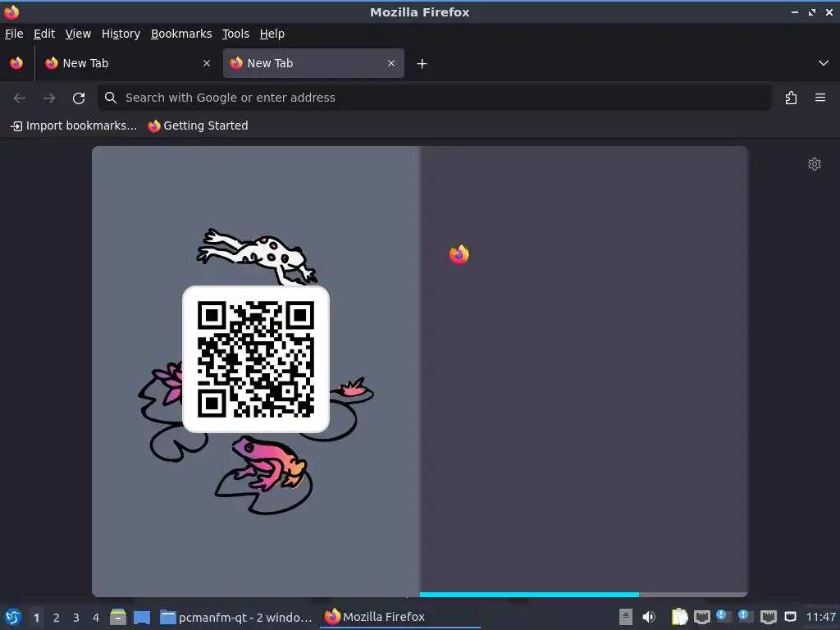The width and height of the screenshot is (840, 630).
Task: Open a new tab with plus button
Action: coord(422,64)
